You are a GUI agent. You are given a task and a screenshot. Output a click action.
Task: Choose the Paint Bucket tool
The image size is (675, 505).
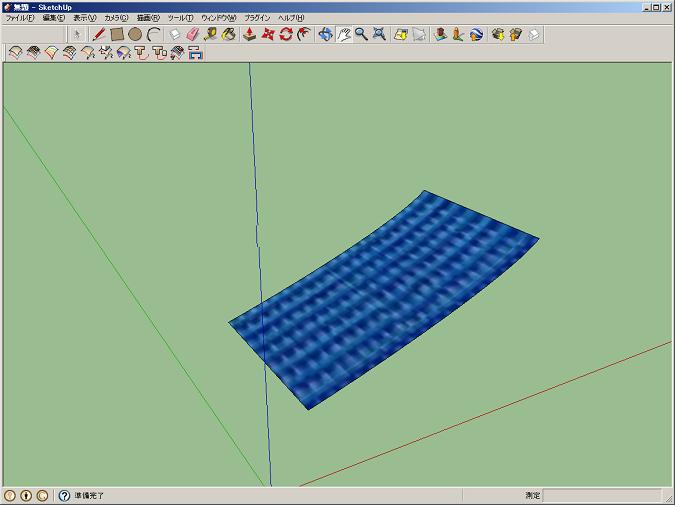(x=228, y=34)
